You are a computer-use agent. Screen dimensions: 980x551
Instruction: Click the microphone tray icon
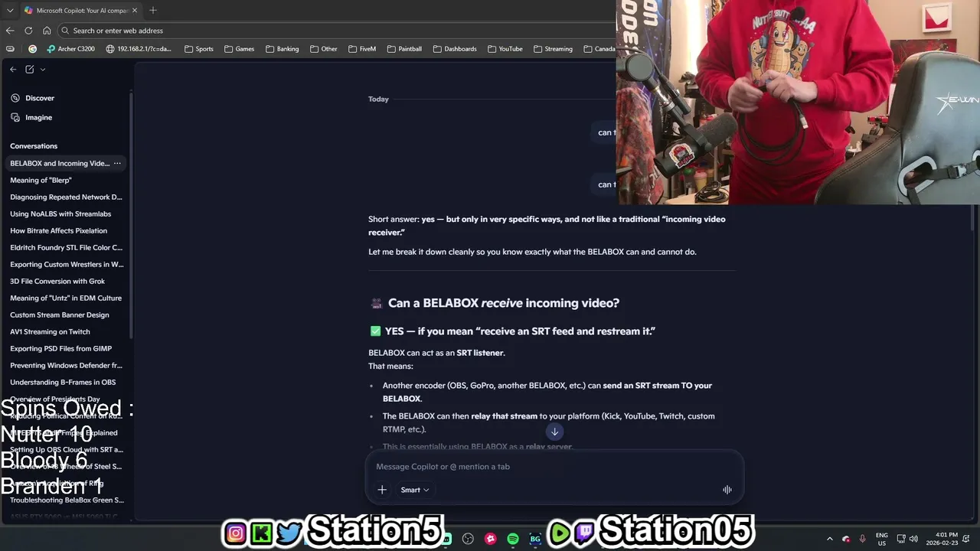(863, 539)
